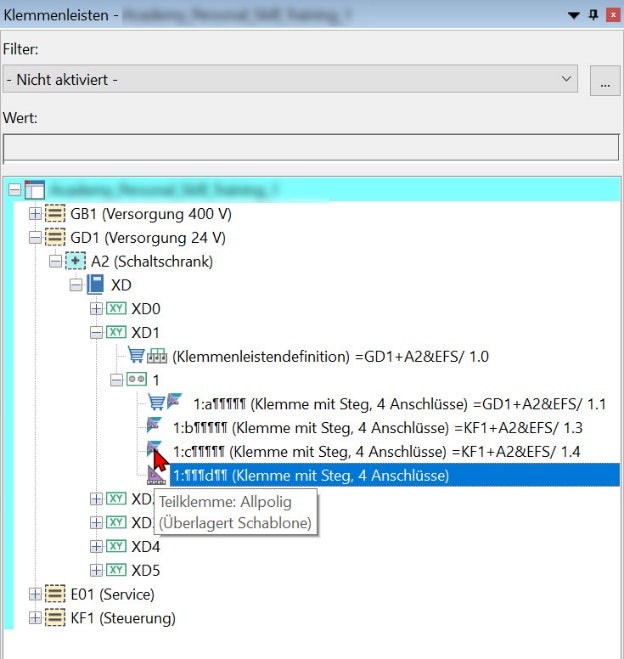This screenshot has height=659, width=624.
Task: Open the Filter dropdown list
Action: (567, 79)
